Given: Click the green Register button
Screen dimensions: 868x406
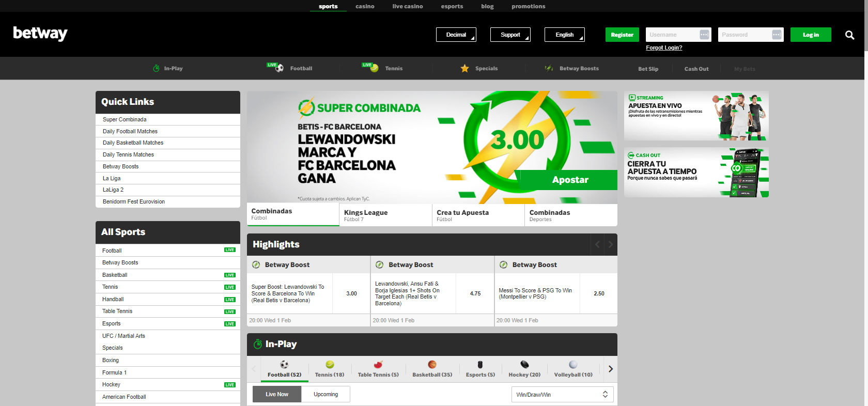Looking at the screenshot, I should tap(622, 35).
